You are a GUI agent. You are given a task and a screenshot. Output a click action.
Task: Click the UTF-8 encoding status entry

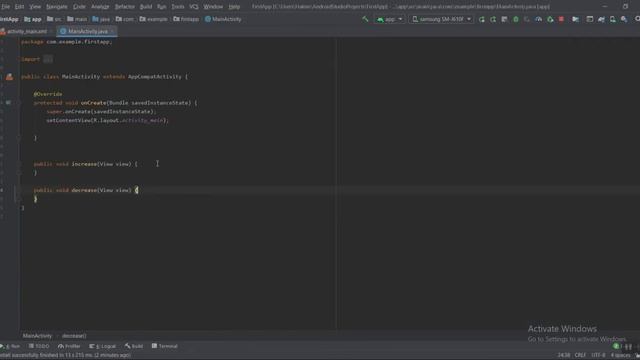pyautogui.click(x=598, y=355)
